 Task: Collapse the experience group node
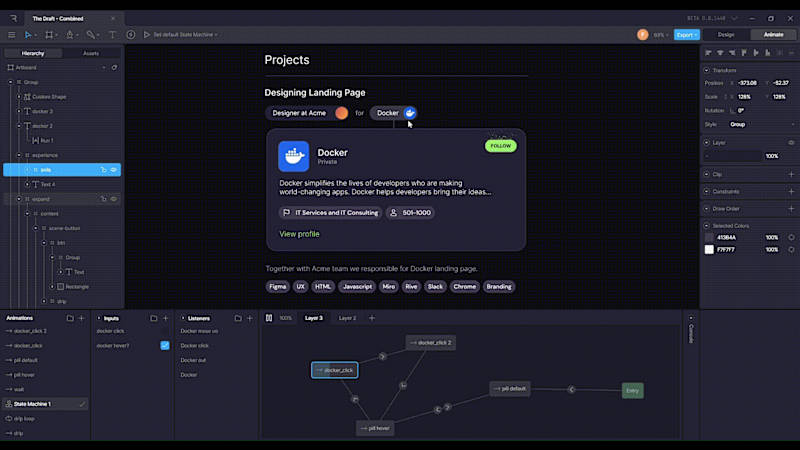point(19,155)
